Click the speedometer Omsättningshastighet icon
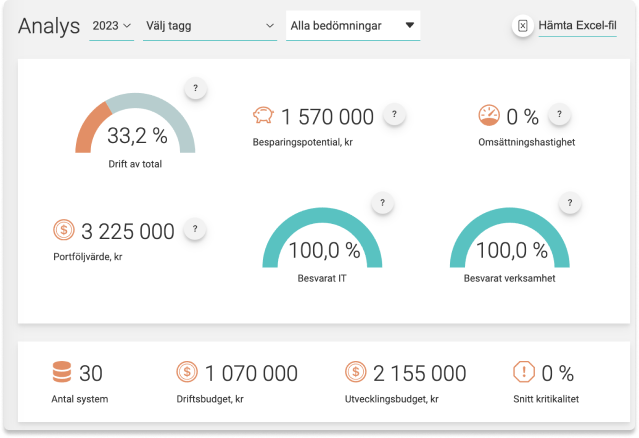Image resolution: width=639 pixels, height=438 pixels. [x=489, y=116]
